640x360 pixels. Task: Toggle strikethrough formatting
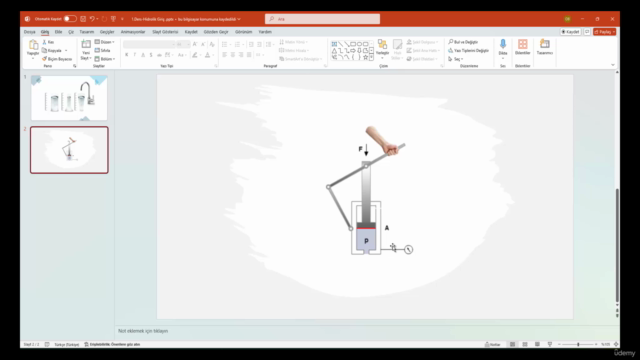click(159, 55)
